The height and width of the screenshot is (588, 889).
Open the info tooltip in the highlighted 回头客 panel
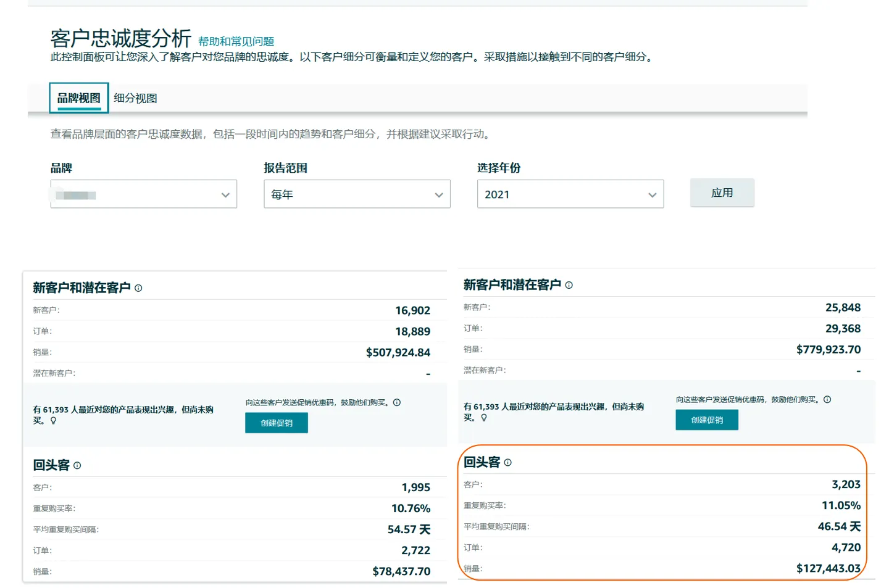507,462
